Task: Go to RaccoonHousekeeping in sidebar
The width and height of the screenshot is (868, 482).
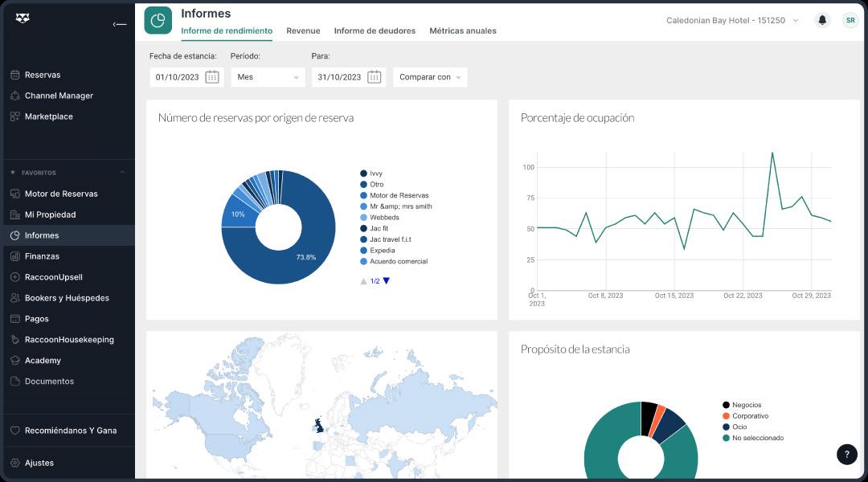Action: pyautogui.click(x=68, y=340)
